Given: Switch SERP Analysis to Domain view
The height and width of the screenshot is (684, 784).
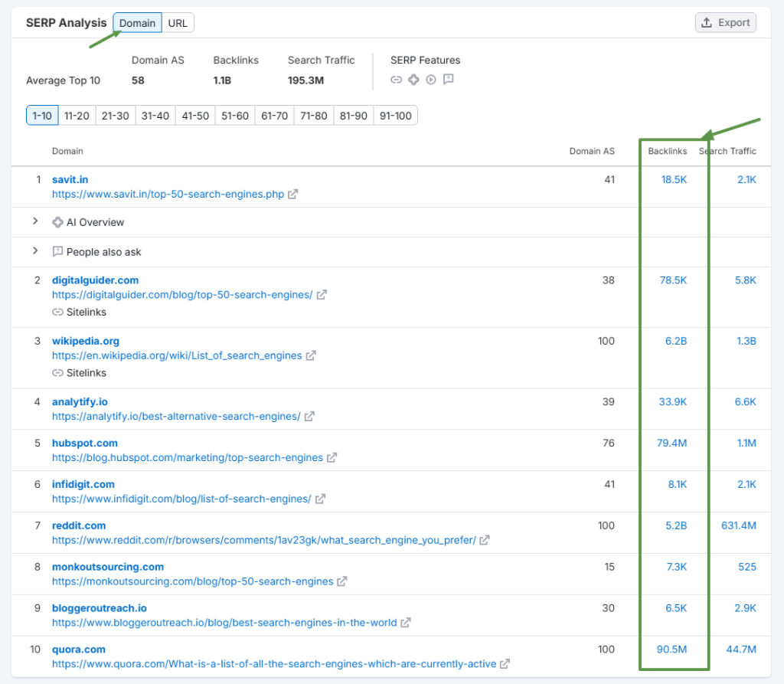Looking at the screenshot, I should coord(137,23).
